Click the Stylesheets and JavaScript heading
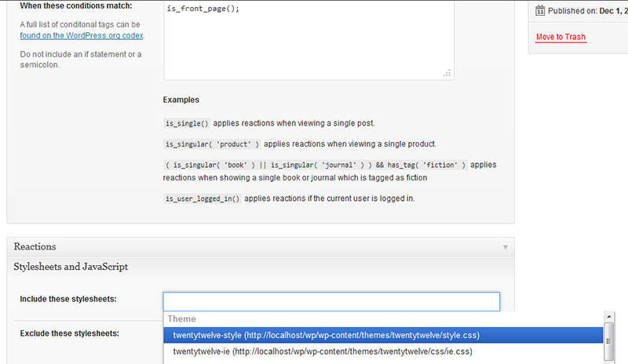 [x=71, y=267]
